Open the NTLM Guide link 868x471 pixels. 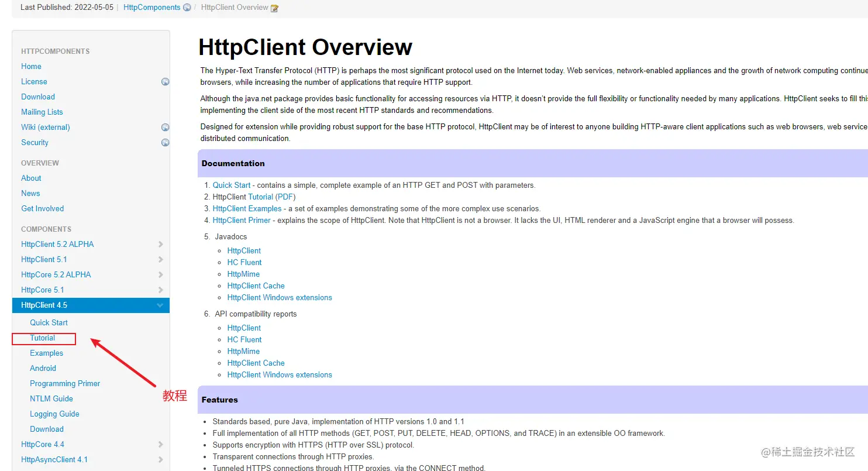pos(51,398)
